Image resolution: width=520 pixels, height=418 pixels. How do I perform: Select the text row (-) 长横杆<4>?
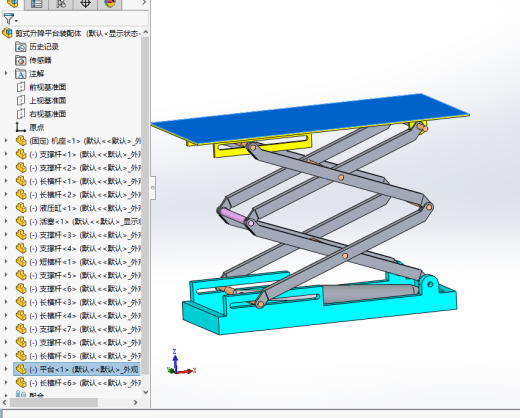85,316
